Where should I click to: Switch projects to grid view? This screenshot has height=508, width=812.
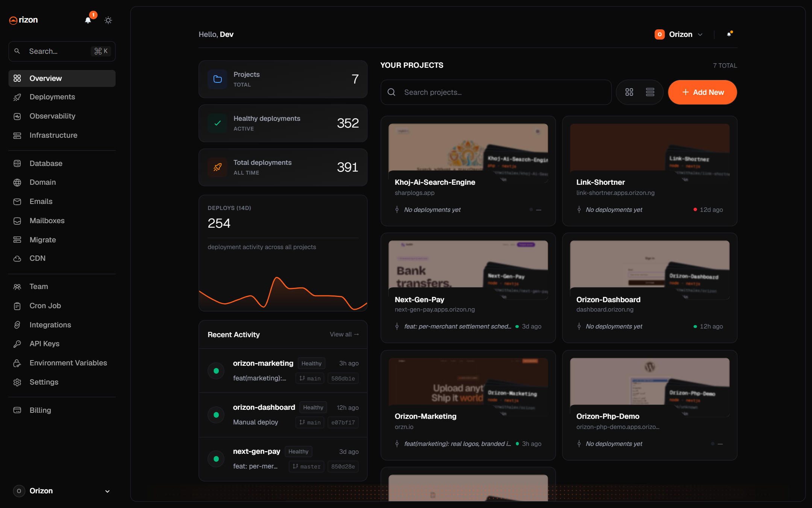coord(629,92)
